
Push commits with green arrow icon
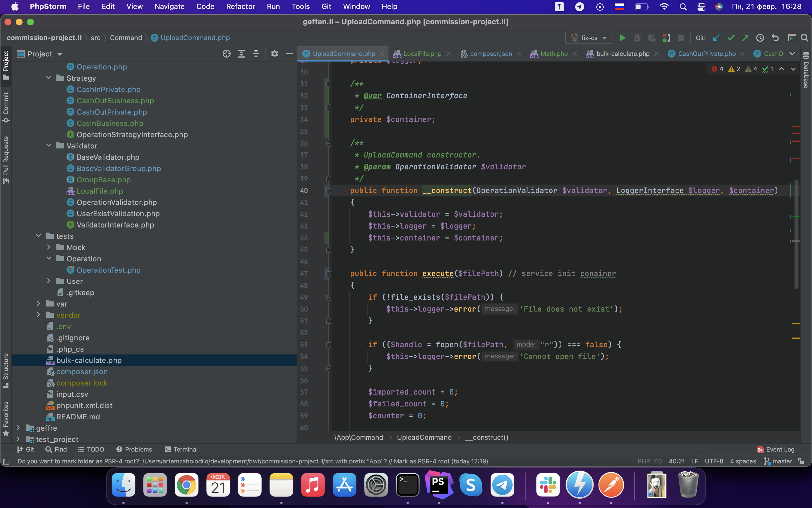click(745, 38)
